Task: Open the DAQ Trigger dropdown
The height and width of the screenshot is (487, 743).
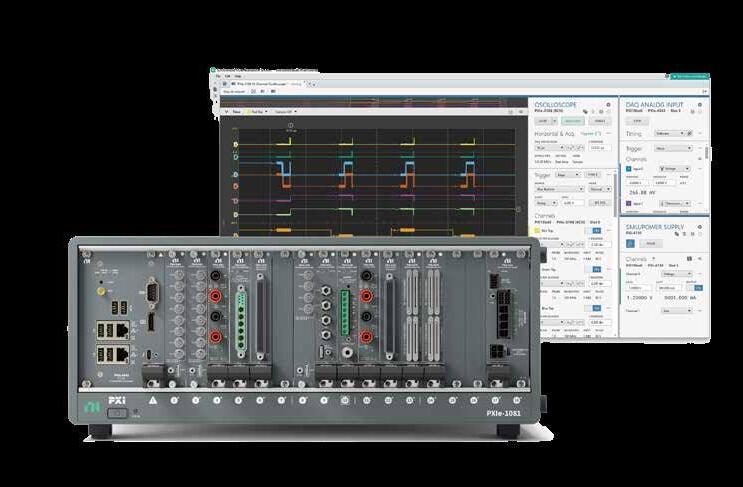Action: tap(673, 148)
